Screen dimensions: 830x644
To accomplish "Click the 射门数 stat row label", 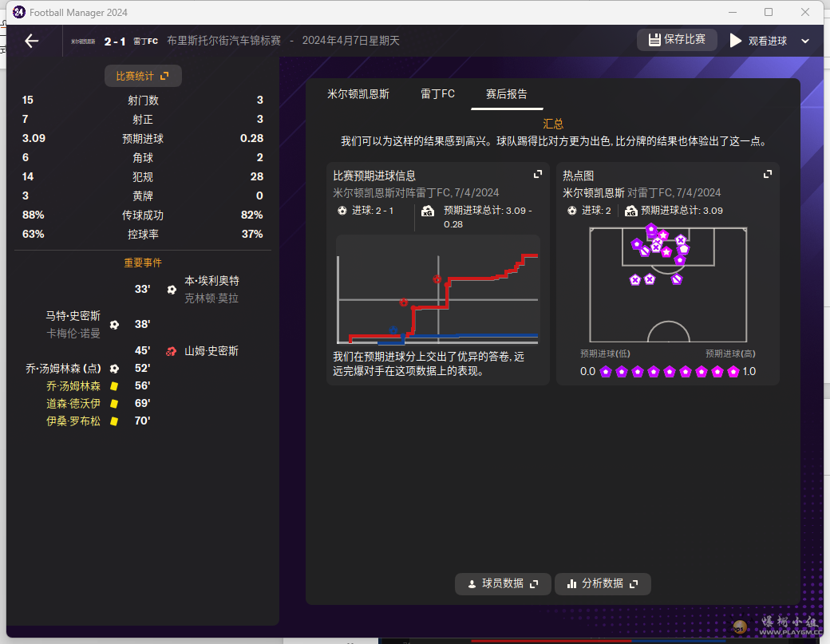I will click(143, 101).
